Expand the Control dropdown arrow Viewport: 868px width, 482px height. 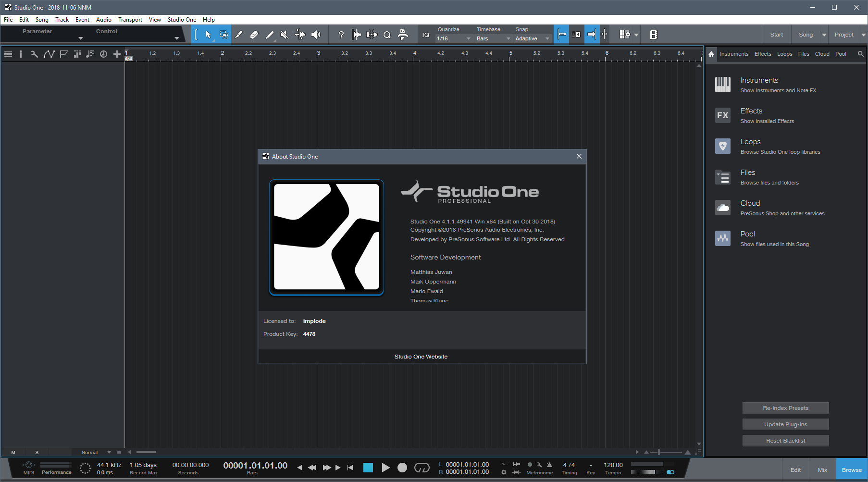coord(177,38)
